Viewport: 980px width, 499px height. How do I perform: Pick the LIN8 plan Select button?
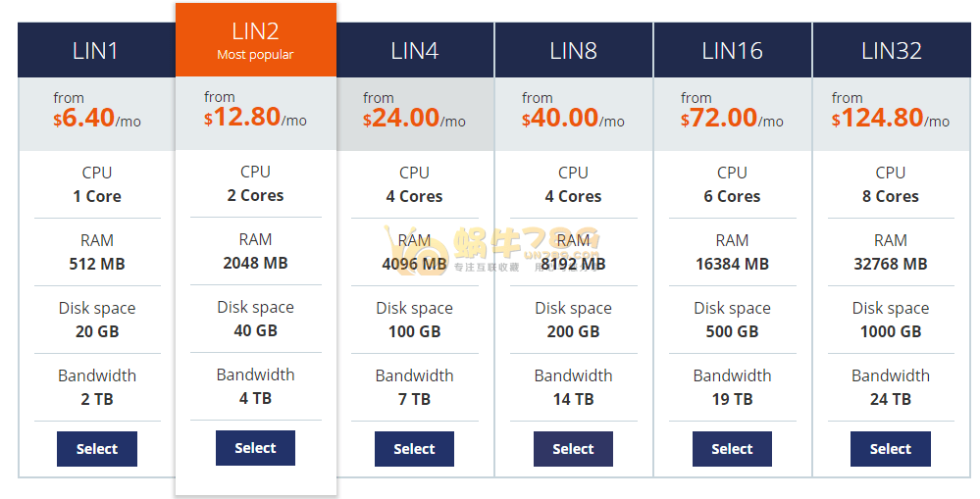tap(573, 448)
